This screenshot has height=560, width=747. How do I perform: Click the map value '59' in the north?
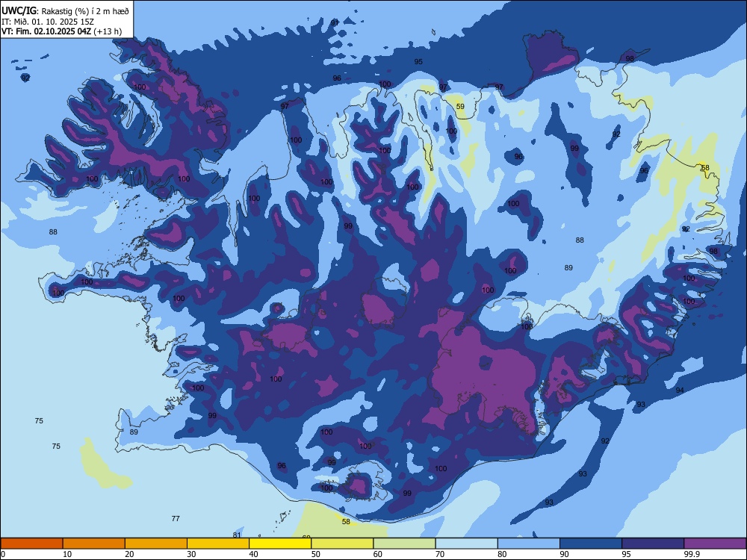coord(459,106)
